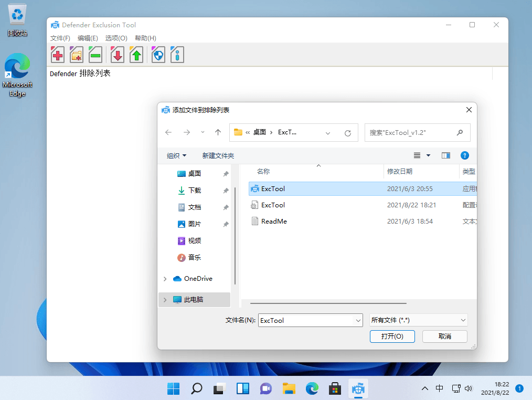Click the 桌面 breadcrumb in address bar
Image resolution: width=532 pixels, height=400 pixels.
coord(260,132)
